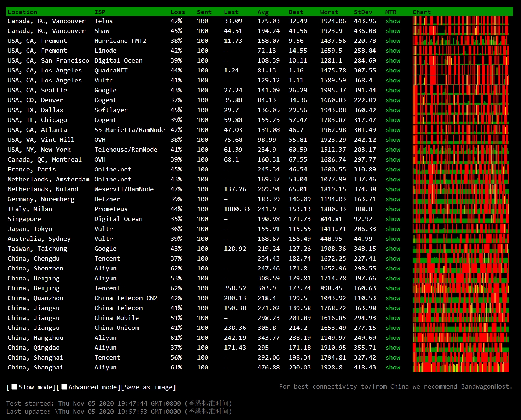
Task: Click the Save as image link
Action: [x=148, y=387]
